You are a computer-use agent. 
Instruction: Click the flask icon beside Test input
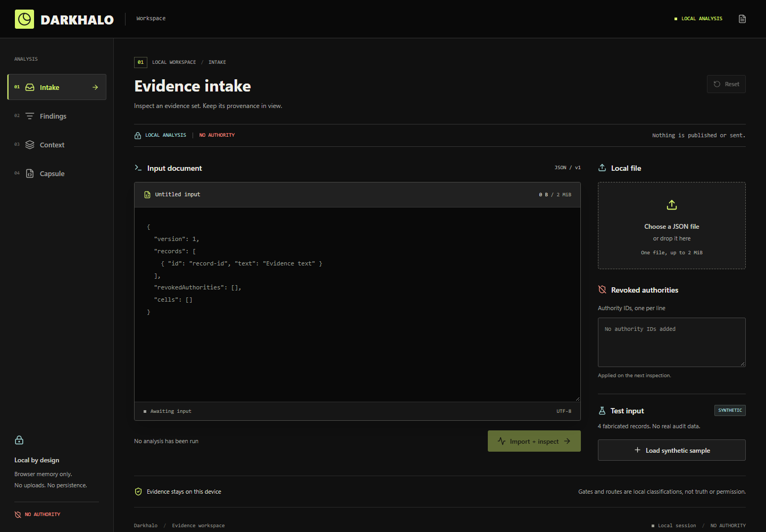(x=602, y=411)
